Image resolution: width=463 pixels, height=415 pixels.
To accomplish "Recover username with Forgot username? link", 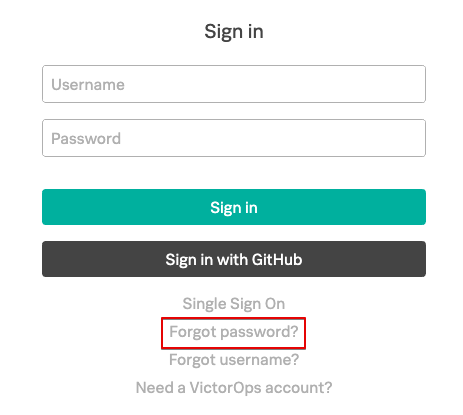I will [x=234, y=360].
